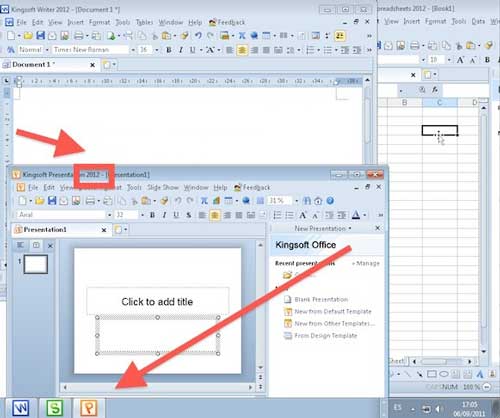
Task: Open the Normal style dropdown in Writer
Action: (x=47, y=50)
